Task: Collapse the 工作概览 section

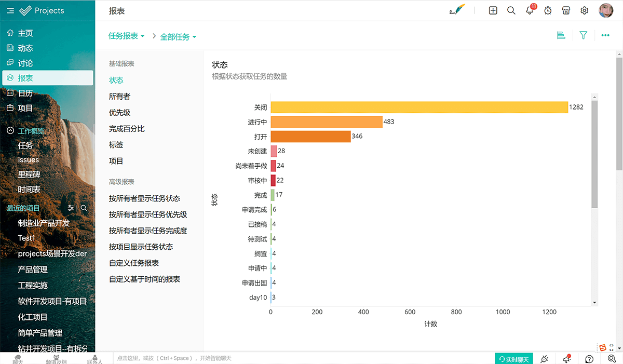Action: [10, 131]
